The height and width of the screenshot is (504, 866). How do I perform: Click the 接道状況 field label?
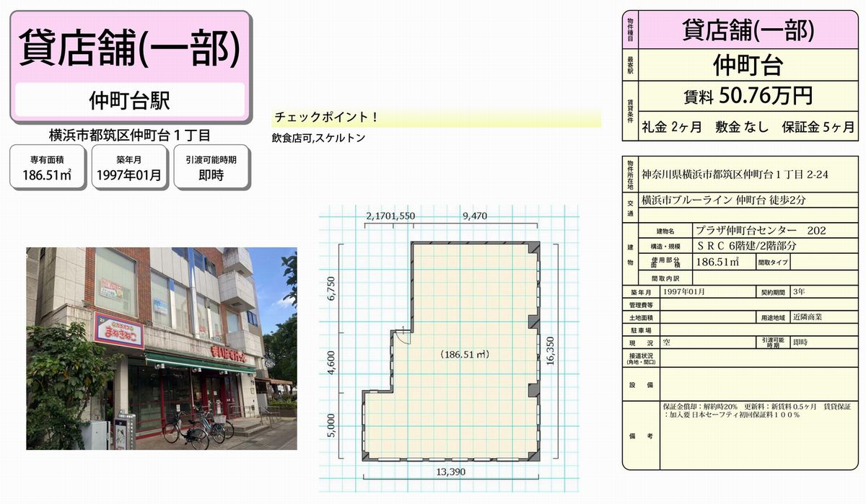(x=640, y=358)
